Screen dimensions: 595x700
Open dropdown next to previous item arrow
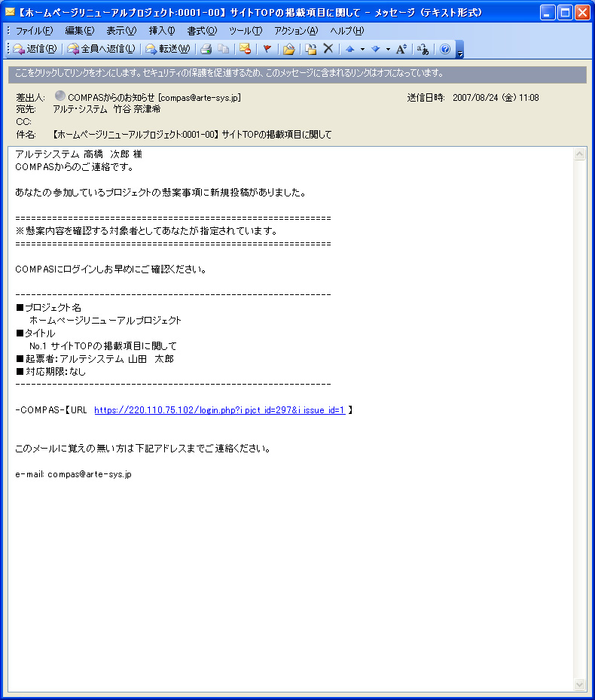click(362, 49)
